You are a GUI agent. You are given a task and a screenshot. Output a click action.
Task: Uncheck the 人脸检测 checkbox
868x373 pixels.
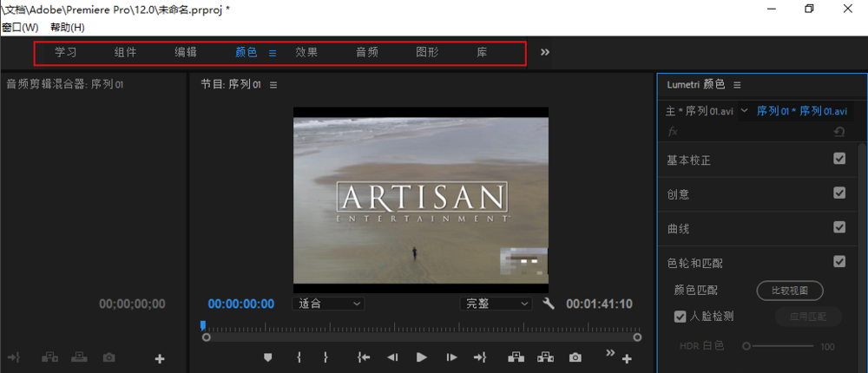coord(681,317)
